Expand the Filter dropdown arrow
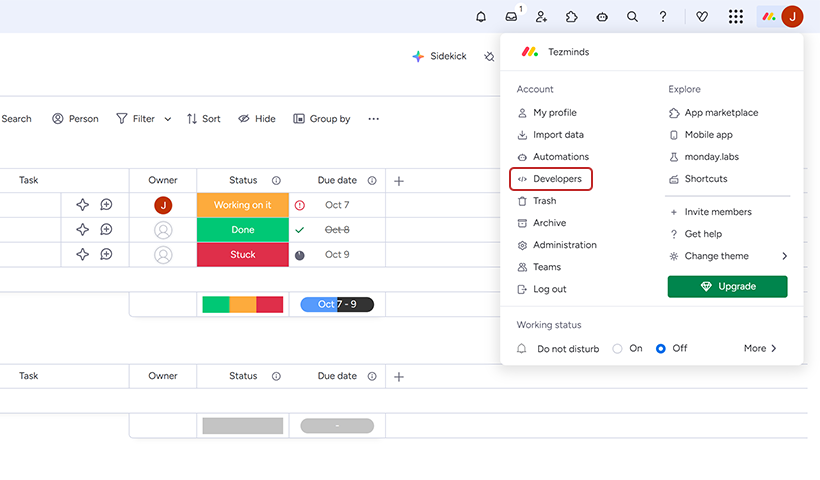Viewport: 820px width, 480px height. pos(168,119)
